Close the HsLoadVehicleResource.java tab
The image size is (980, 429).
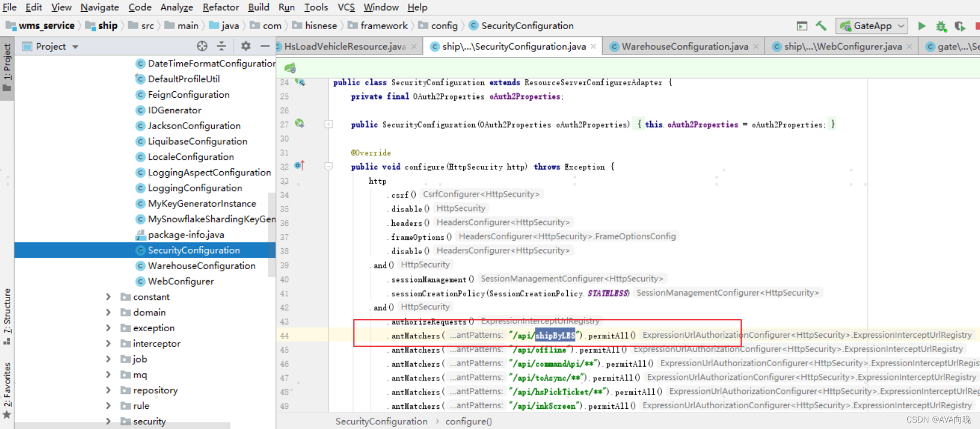click(413, 46)
